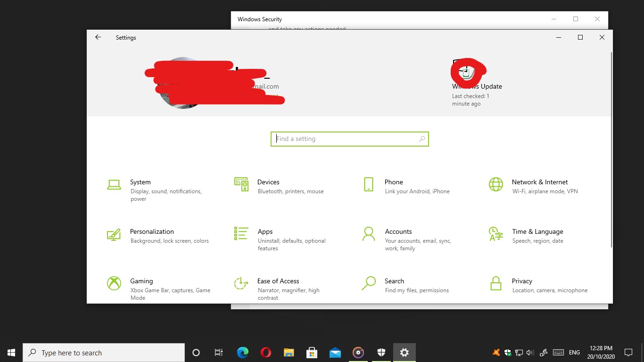This screenshot has width=644, height=362.
Task: Open the Apps list icon
Action: pyautogui.click(x=241, y=234)
